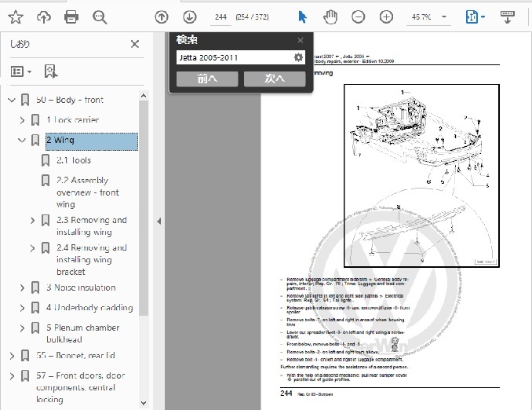Open 4 Underbody cladding bookmark text
532x410 pixels.
coord(89,307)
